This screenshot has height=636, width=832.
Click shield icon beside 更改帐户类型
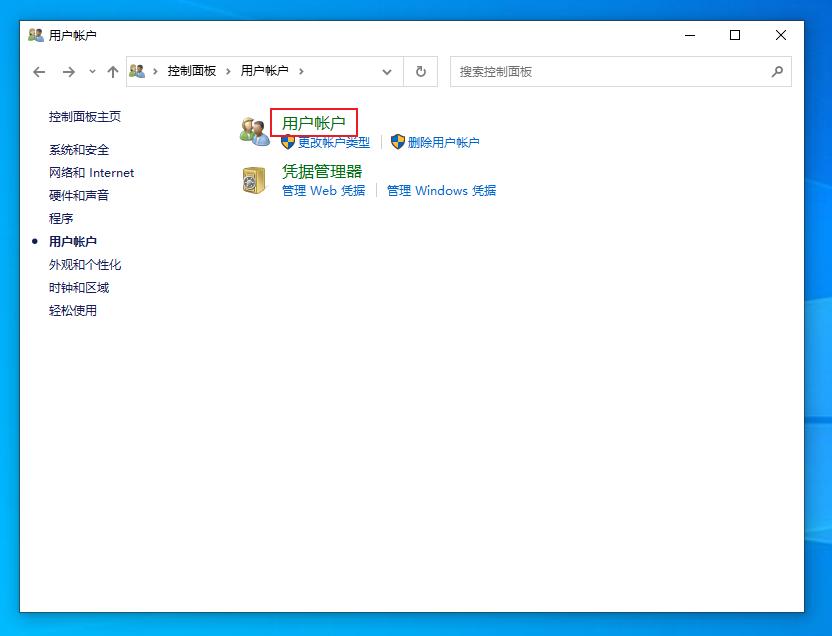click(288, 142)
